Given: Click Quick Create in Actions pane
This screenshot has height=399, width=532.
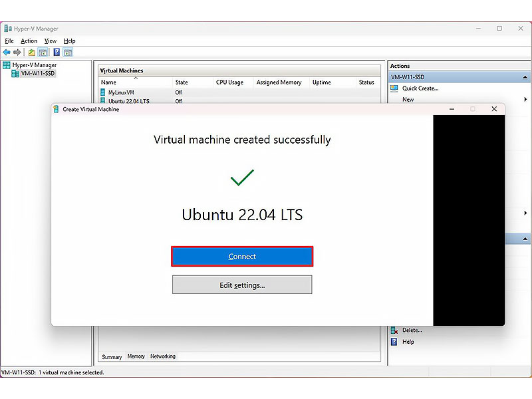Looking at the screenshot, I should [420, 88].
